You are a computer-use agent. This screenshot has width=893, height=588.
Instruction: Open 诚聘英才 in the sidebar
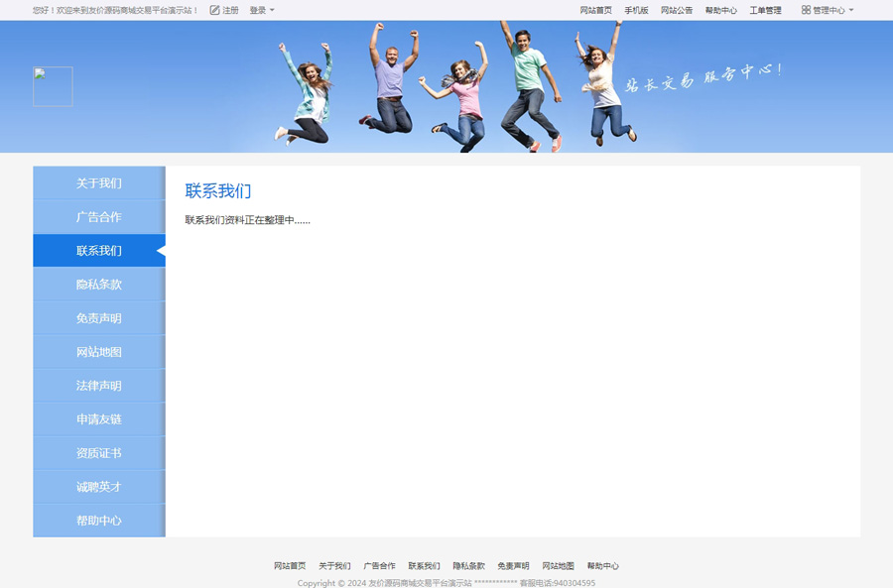click(x=98, y=487)
